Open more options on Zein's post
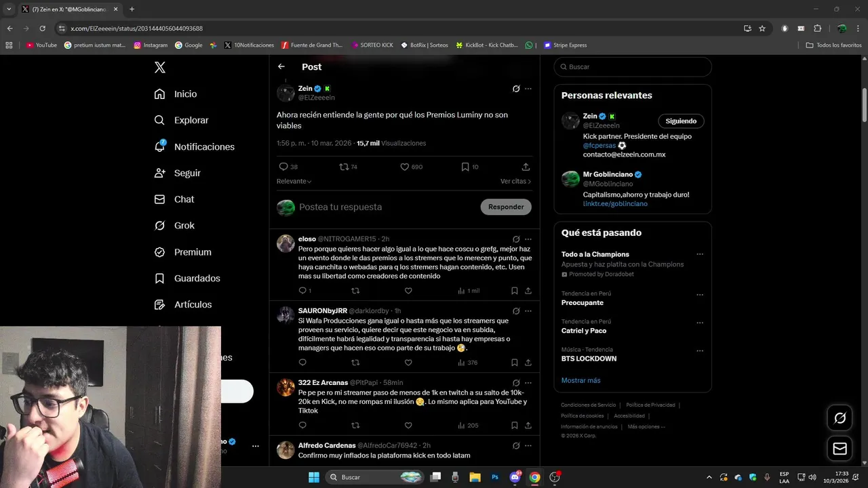 [x=528, y=89]
